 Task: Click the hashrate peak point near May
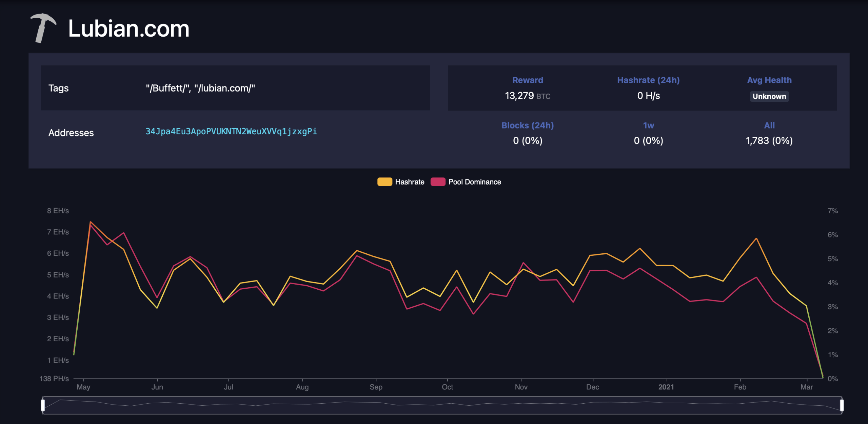tap(90, 222)
